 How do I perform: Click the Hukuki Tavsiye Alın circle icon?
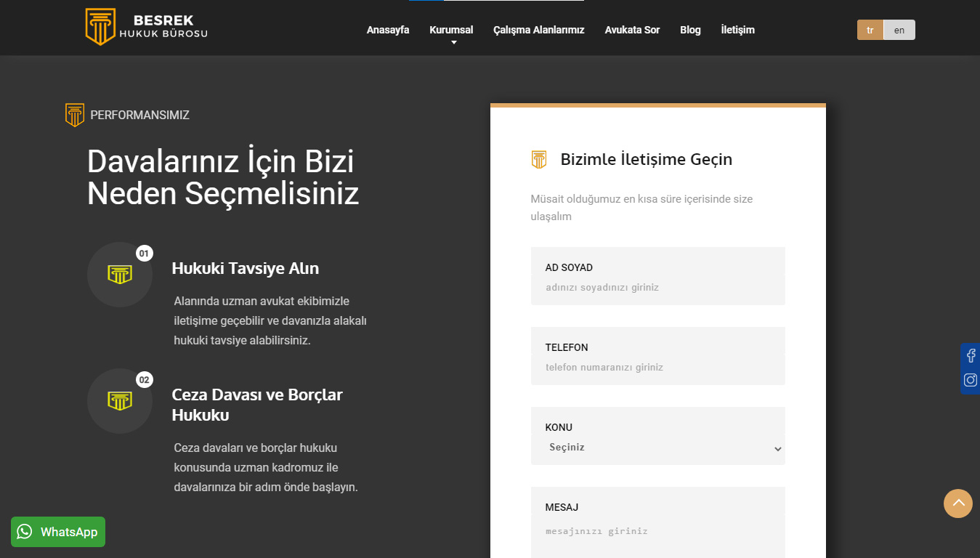tap(120, 275)
